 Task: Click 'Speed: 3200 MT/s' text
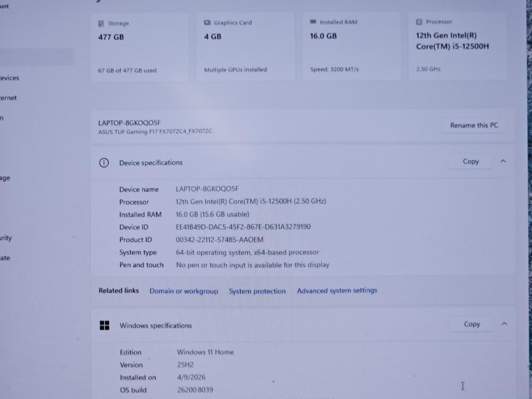[x=334, y=69]
